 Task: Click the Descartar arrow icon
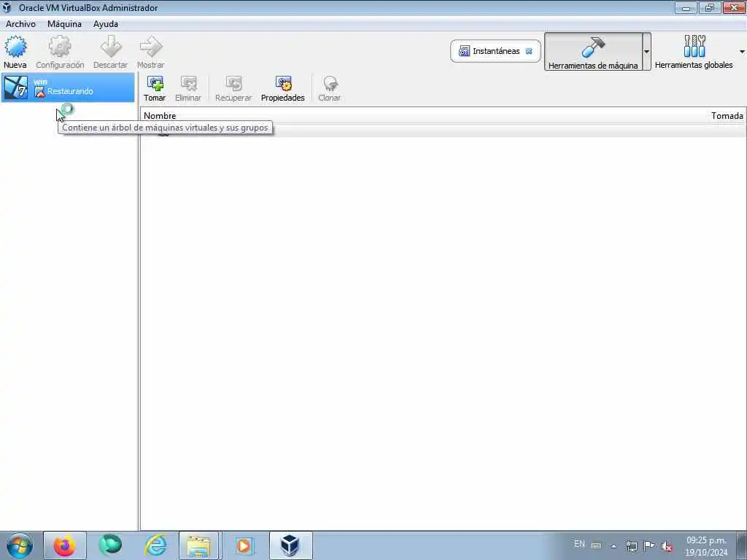click(x=111, y=47)
